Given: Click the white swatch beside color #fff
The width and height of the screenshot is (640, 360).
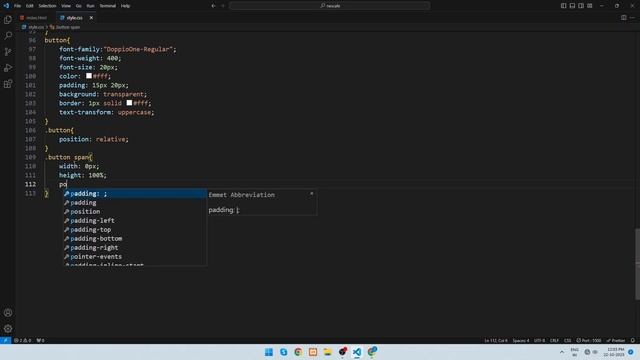Looking at the screenshot, I should tap(89, 76).
